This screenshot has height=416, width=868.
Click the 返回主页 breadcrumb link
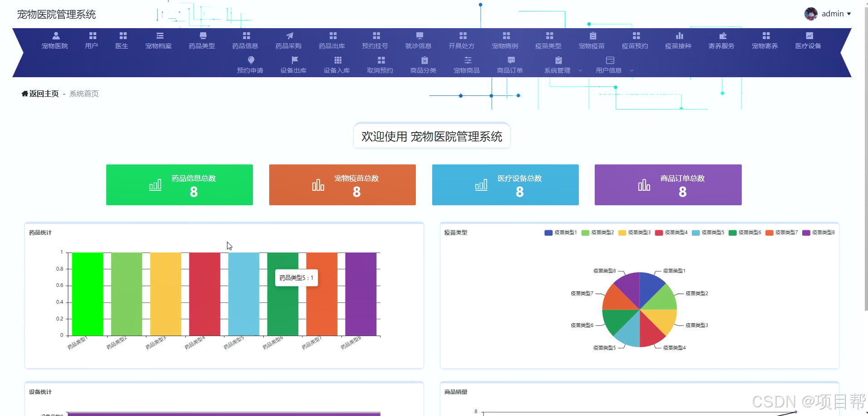tap(44, 94)
